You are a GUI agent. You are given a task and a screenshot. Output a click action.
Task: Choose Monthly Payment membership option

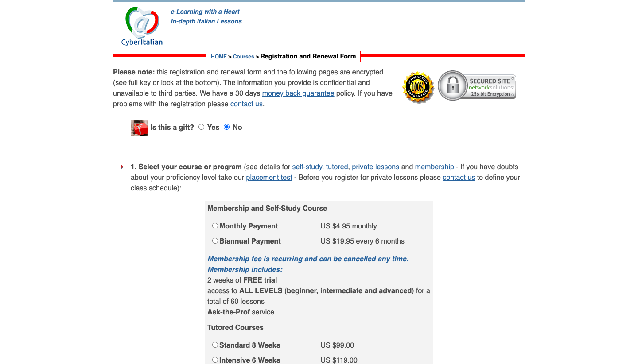click(215, 226)
